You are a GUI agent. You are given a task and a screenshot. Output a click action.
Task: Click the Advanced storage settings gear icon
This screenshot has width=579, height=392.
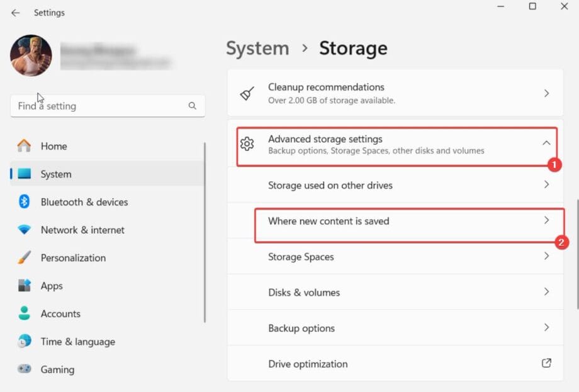click(x=248, y=144)
